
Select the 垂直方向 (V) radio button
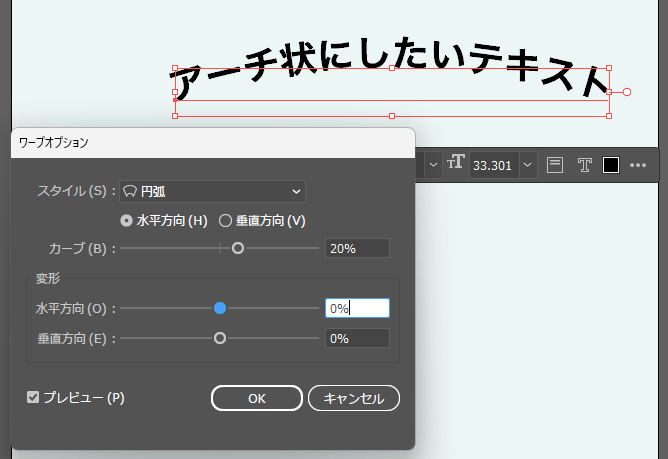[x=225, y=221]
